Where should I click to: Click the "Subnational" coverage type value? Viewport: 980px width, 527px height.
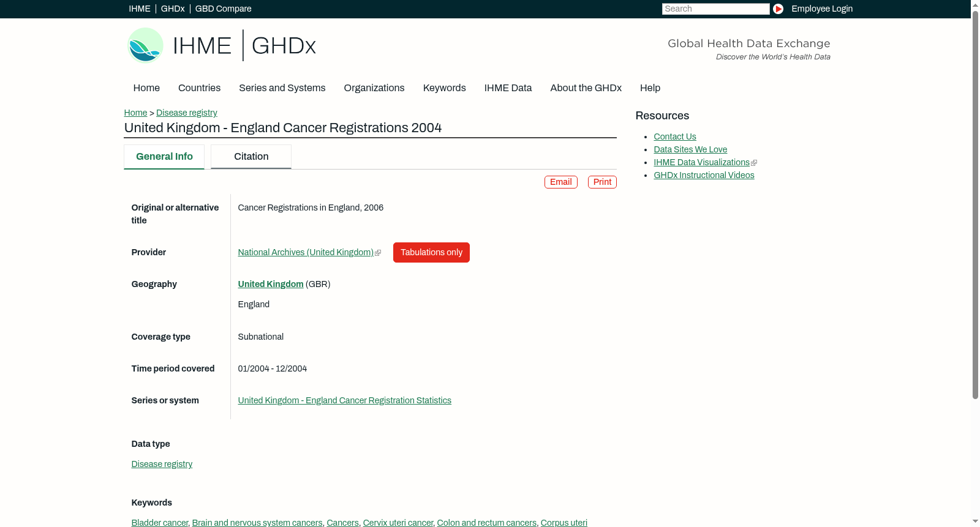[x=261, y=337]
